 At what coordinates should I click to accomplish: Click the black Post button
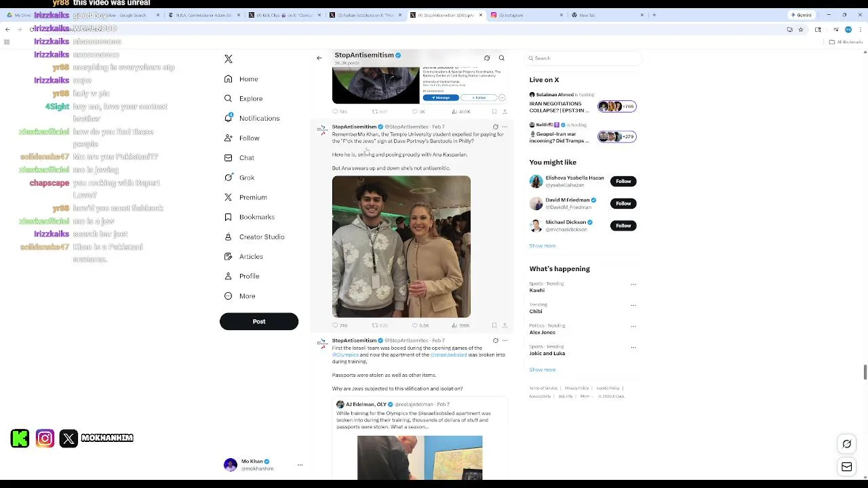(259, 321)
